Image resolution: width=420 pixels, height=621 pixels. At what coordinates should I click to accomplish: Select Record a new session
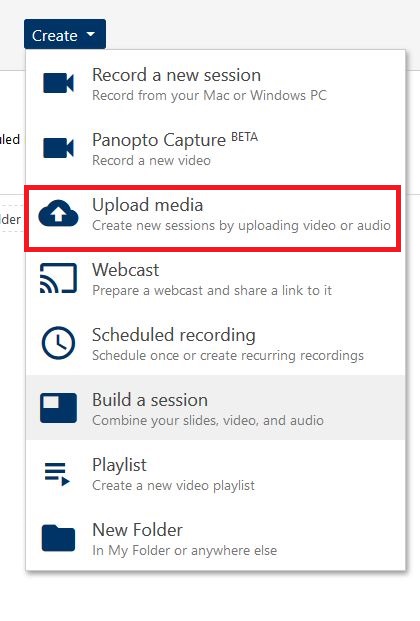[216, 83]
